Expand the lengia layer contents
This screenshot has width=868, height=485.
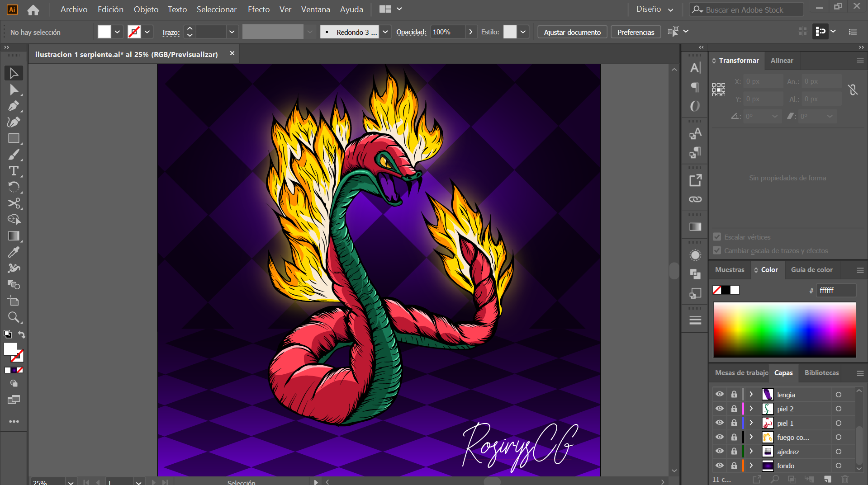(x=751, y=394)
